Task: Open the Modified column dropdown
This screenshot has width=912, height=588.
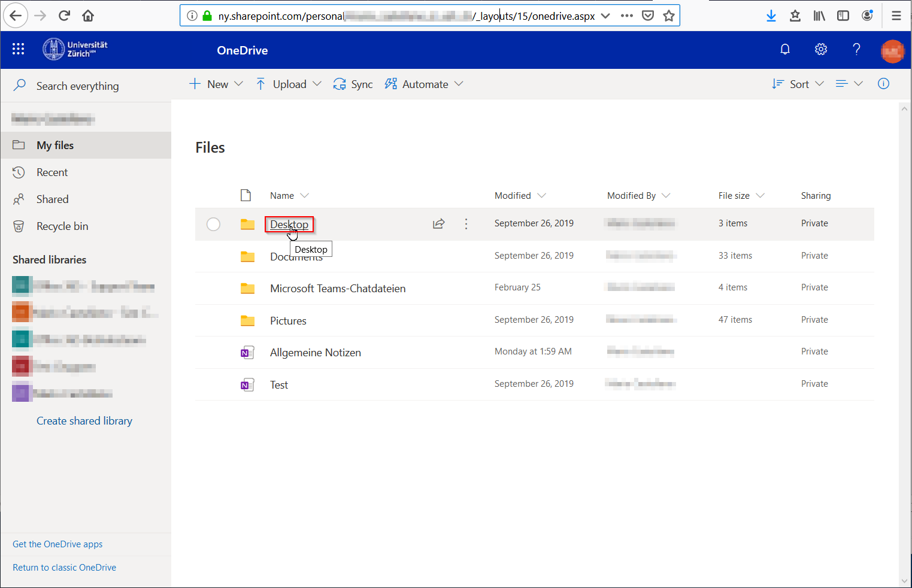Action: 542,196
